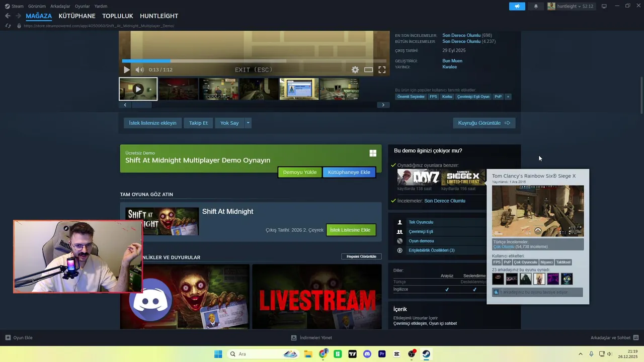Viewport: 644px width, 362px height.
Task: Open the Tek Oyunculu feature link
Action: (x=421, y=222)
